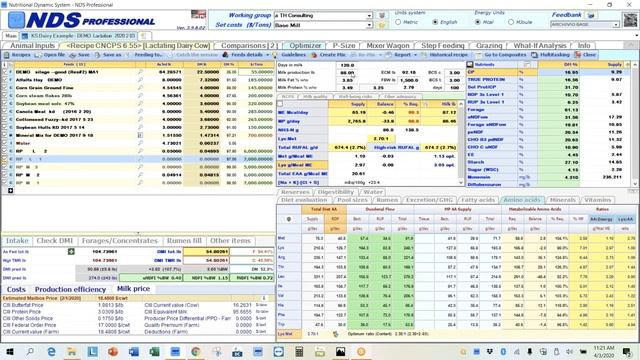Click the Open file toolbar icon

click(38, 55)
